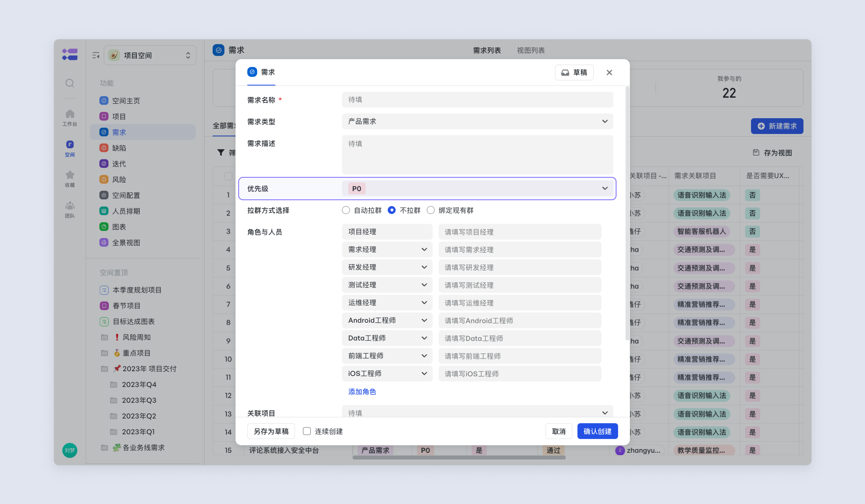865x504 pixels.
Task: Go to 工作台 home icon
Action: click(x=70, y=118)
